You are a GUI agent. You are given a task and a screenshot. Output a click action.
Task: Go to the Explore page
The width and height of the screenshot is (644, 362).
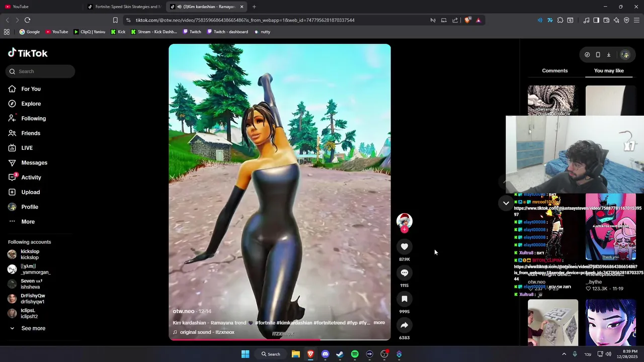coord(31,104)
